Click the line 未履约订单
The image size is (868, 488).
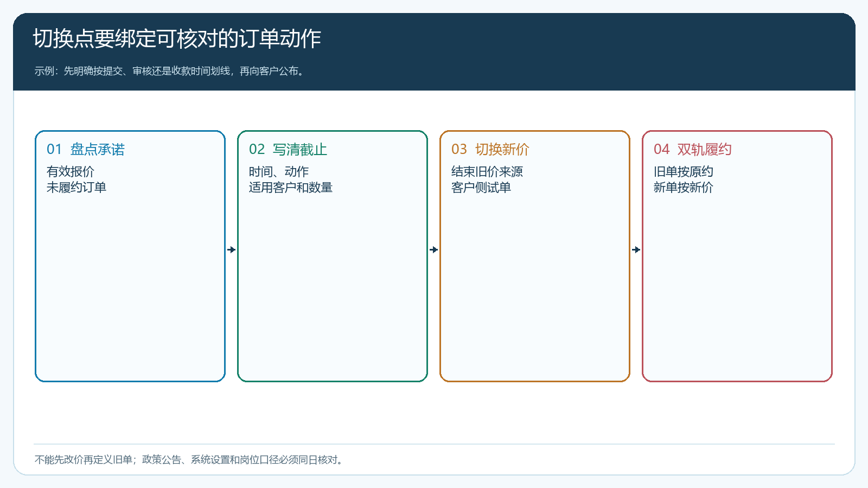click(x=76, y=188)
